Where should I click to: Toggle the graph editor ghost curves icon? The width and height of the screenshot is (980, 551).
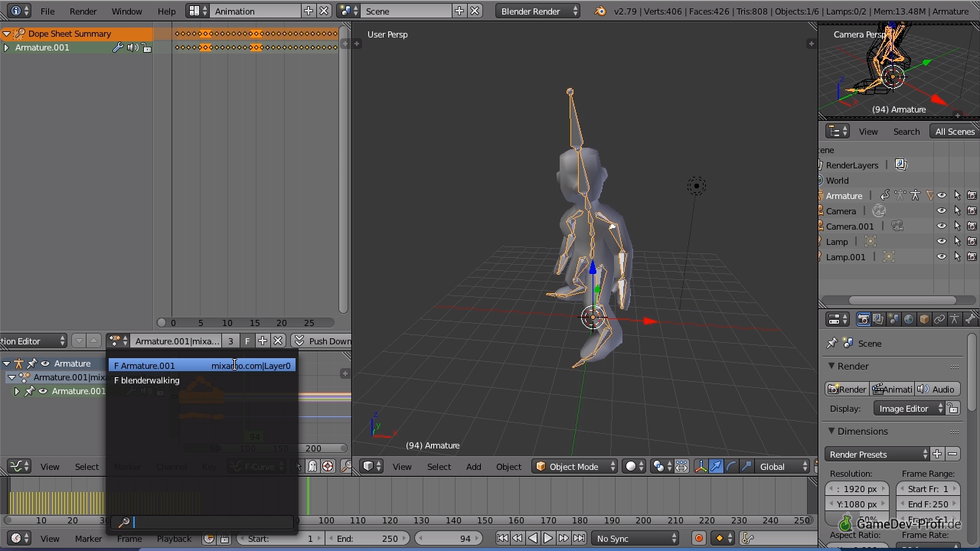coord(312,466)
